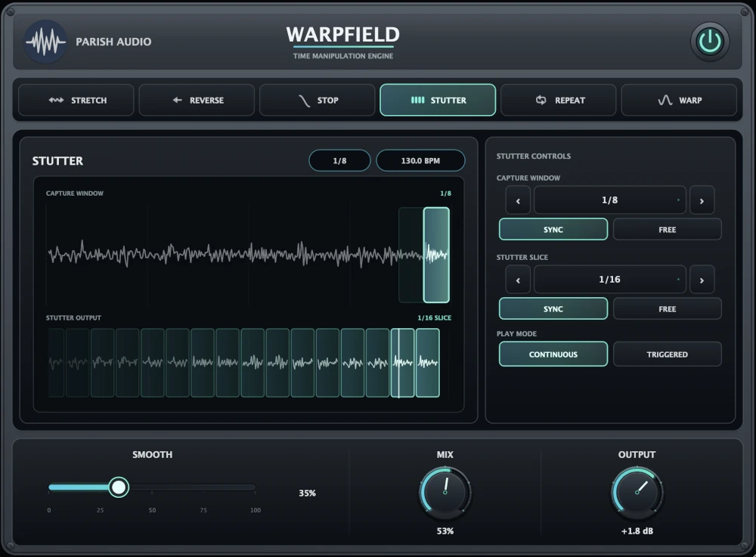Click the Smooth slider track near 75
Screen dimensions: 756x557
point(203,487)
